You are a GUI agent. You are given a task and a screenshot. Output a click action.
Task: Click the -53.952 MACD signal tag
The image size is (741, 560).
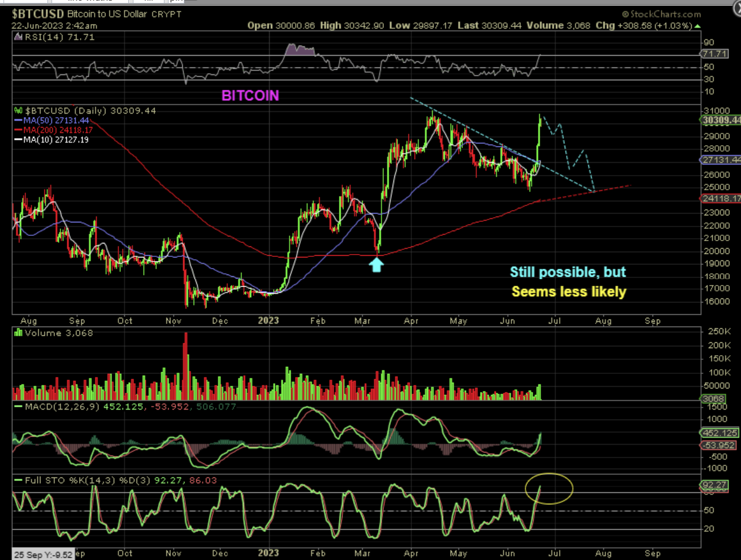tap(719, 445)
